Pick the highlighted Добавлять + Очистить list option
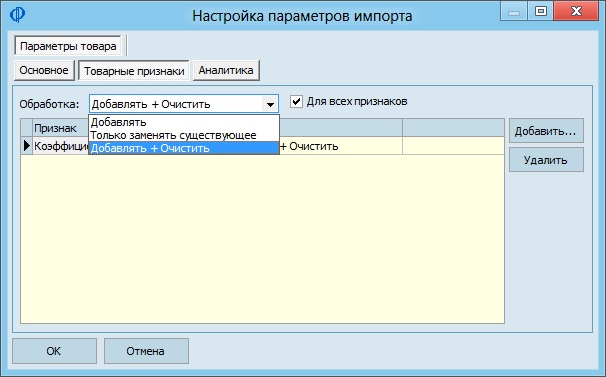Viewport: 606px width, 377px height. [184, 148]
